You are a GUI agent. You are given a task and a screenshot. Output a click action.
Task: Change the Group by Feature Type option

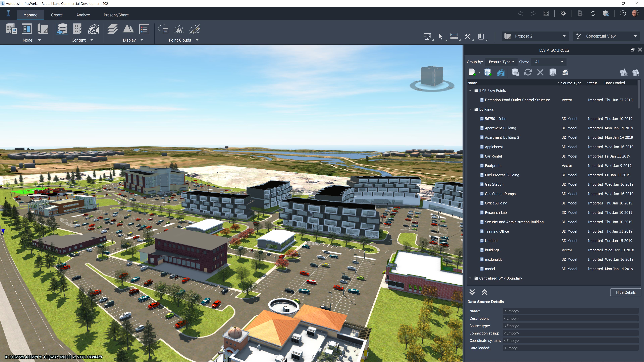501,62
